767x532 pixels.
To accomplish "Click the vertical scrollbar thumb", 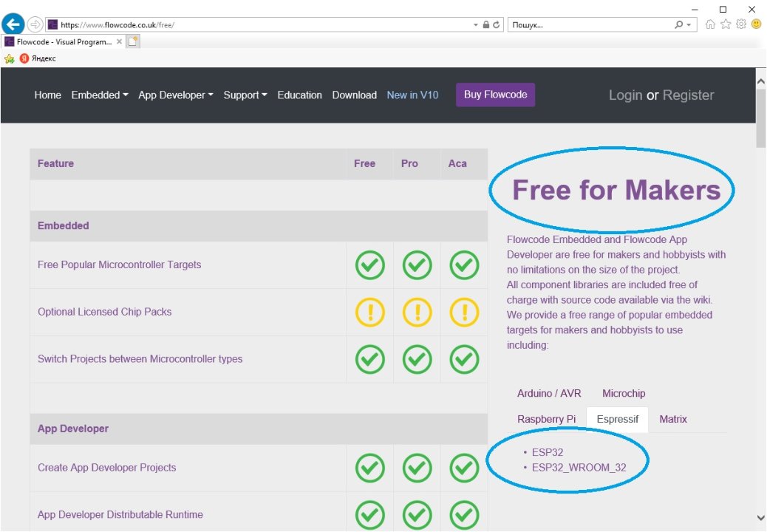I will click(x=760, y=117).
